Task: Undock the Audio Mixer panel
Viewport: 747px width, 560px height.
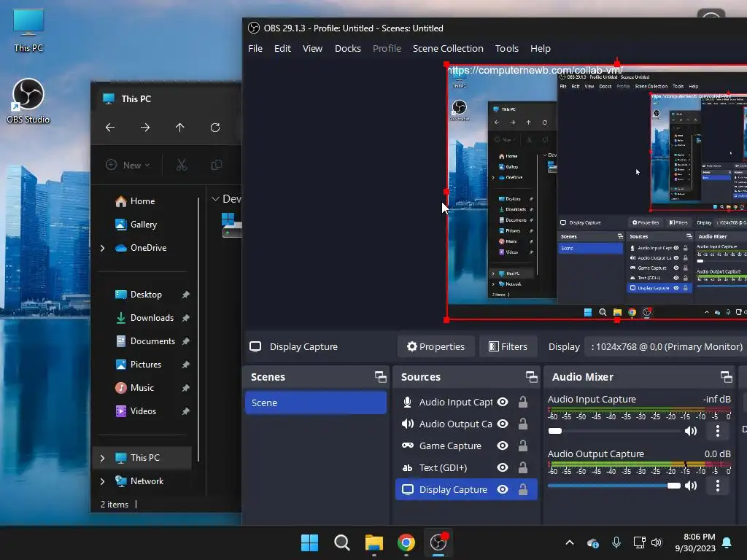Action: tap(726, 377)
